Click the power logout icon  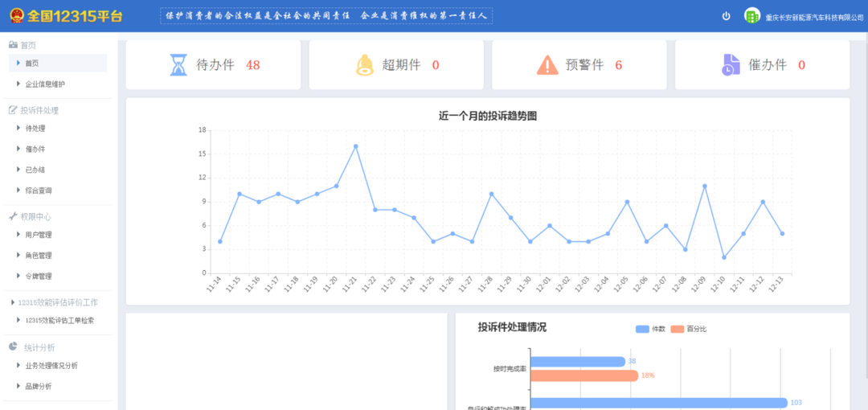tap(726, 16)
